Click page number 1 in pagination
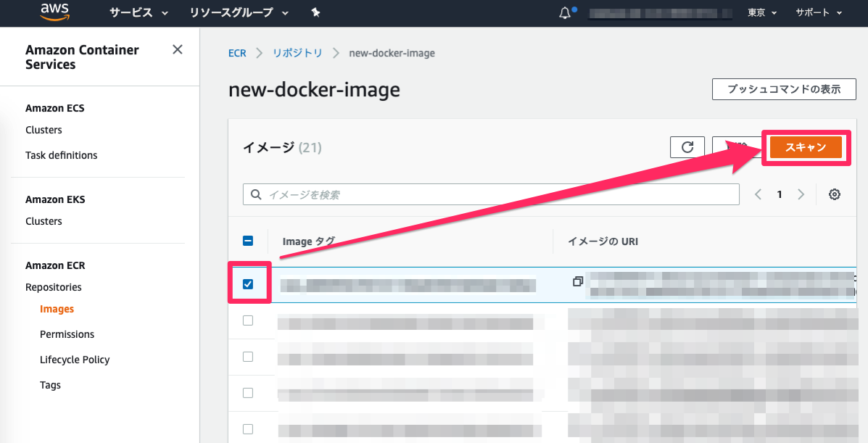This screenshot has width=868, height=443. coord(780,194)
